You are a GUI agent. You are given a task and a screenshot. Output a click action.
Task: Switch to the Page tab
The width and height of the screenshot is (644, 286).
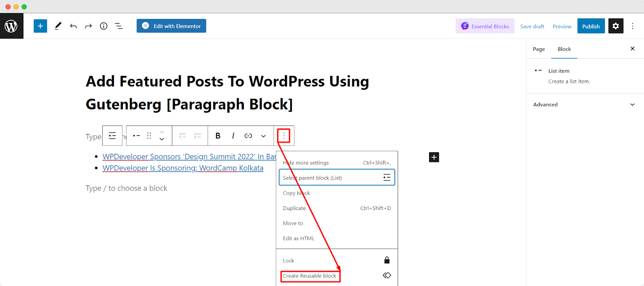pyautogui.click(x=539, y=49)
